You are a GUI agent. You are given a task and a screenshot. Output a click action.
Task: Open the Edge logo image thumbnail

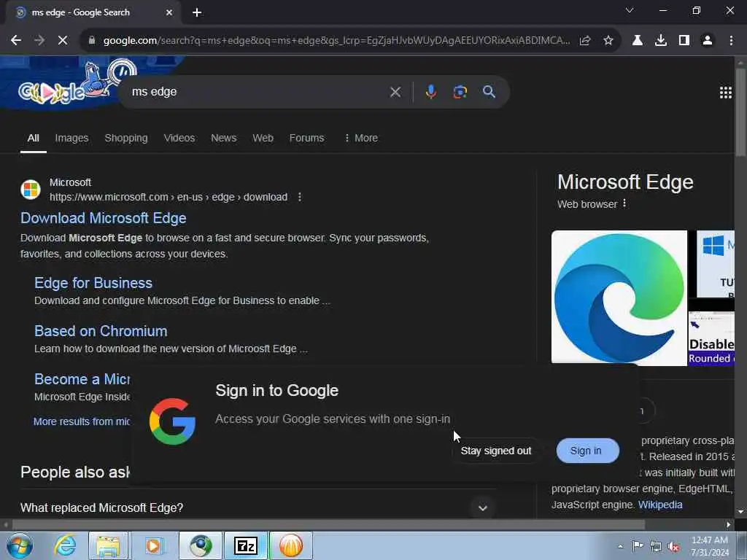tap(619, 298)
